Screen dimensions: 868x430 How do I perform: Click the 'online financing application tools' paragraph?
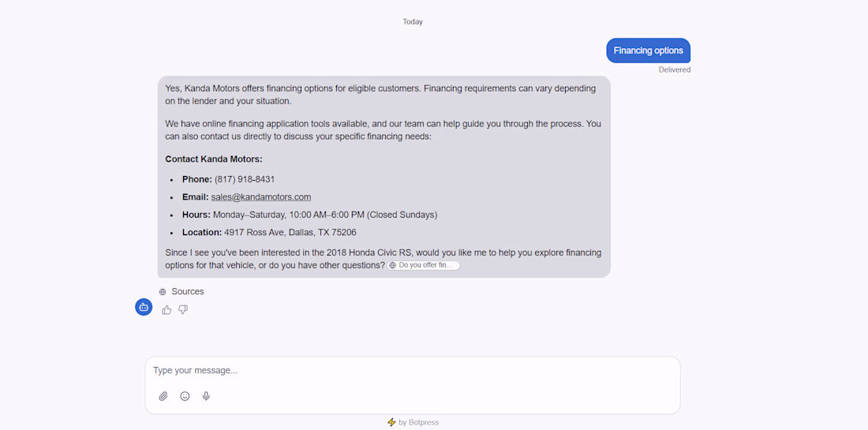pyautogui.click(x=383, y=129)
